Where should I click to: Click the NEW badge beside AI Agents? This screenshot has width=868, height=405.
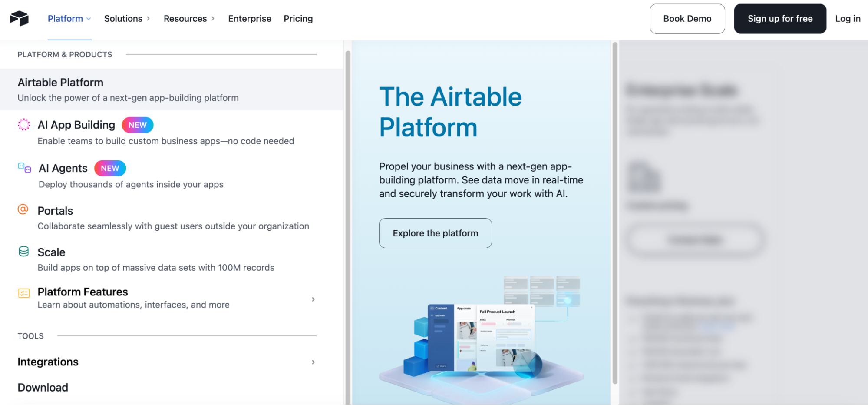pyautogui.click(x=109, y=168)
